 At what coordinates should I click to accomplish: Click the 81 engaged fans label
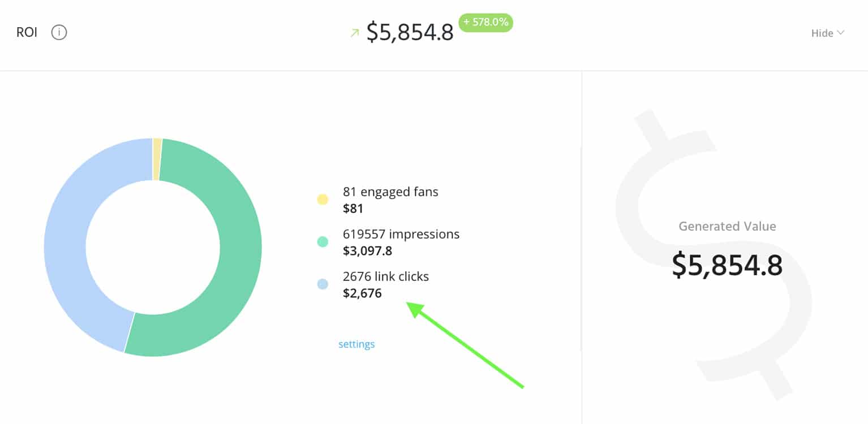point(390,192)
